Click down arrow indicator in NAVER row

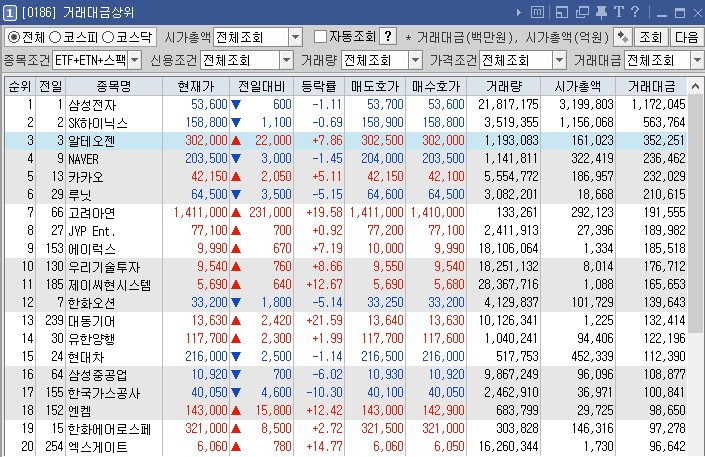pos(236,159)
